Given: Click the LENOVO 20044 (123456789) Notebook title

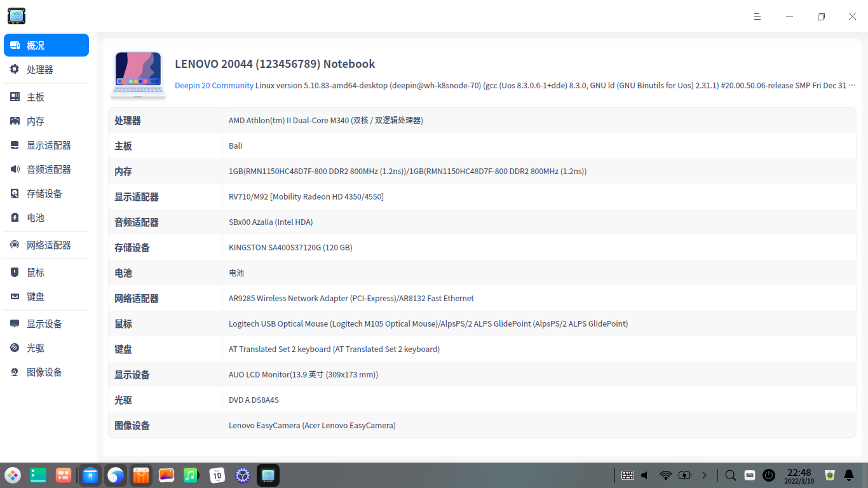Looking at the screenshot, I should coord(275,64).
